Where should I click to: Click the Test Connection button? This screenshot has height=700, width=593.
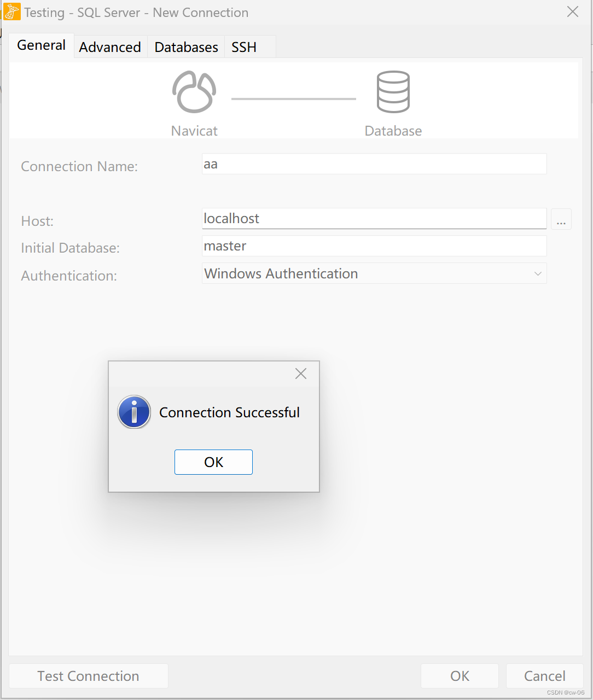tap(89, 676)
